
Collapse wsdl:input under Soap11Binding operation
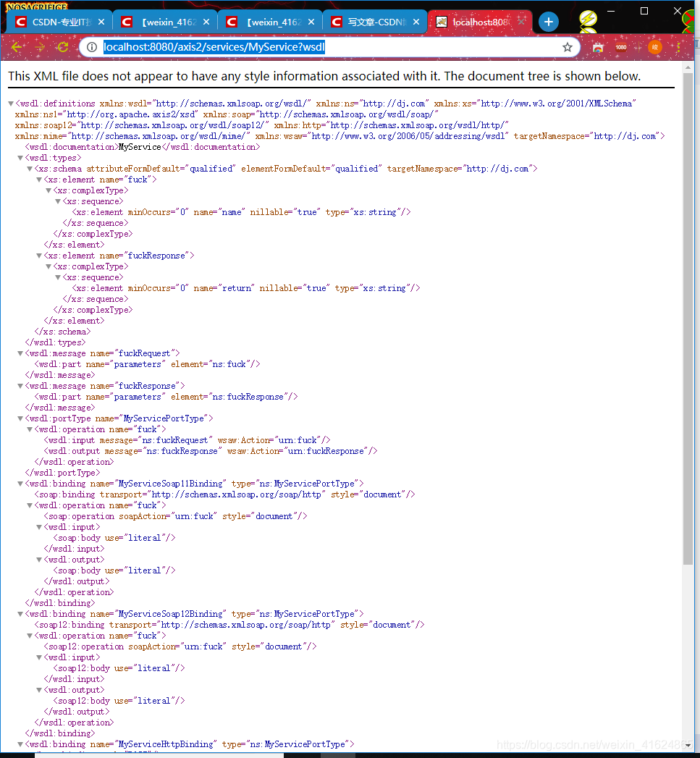(39, 527)
